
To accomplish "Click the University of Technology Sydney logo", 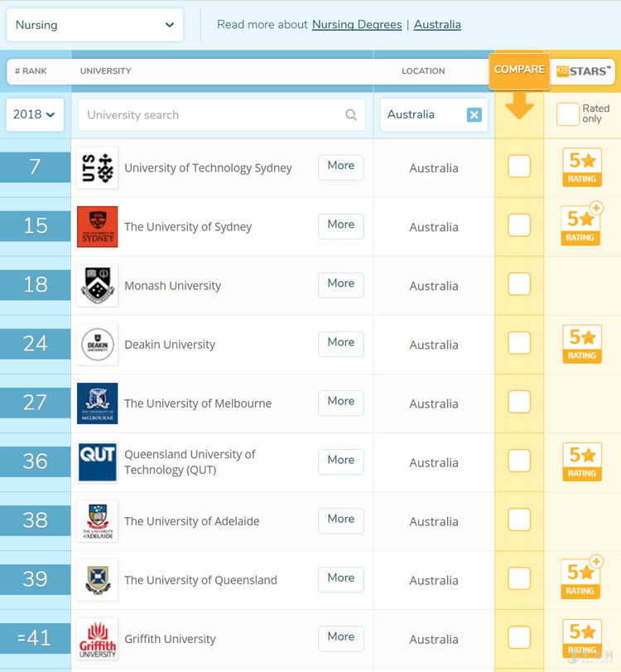I will (x=98, y=167).
